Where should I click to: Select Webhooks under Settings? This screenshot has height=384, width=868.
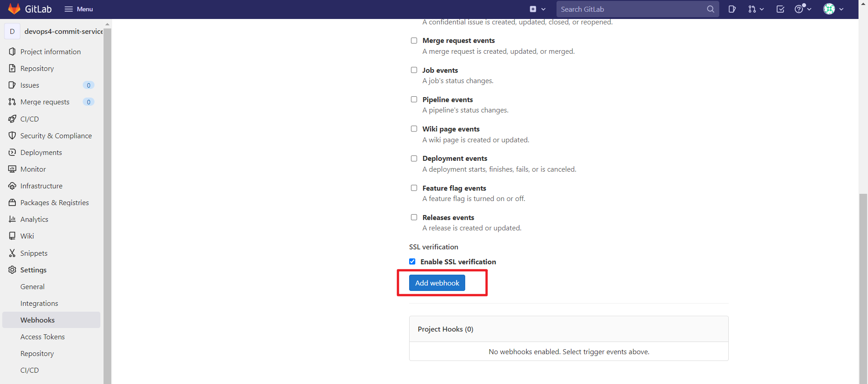pyautogui.click(x=51, y=320)
